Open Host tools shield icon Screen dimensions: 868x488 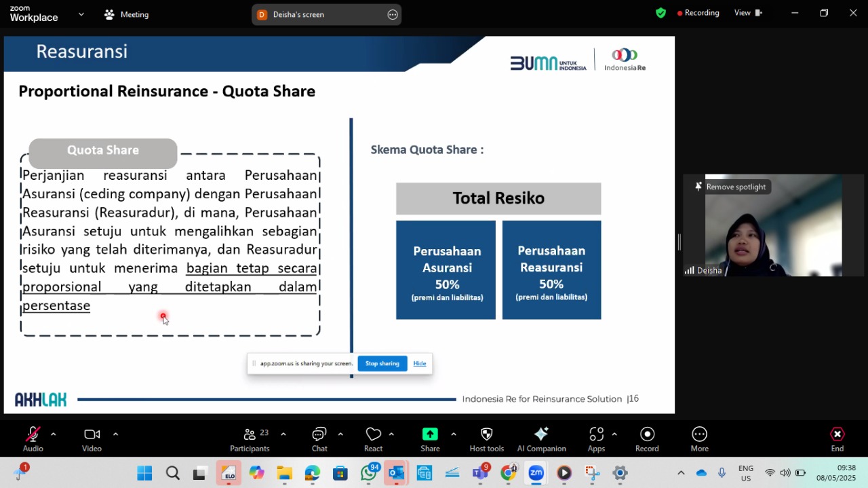click(x=486, y=434)
